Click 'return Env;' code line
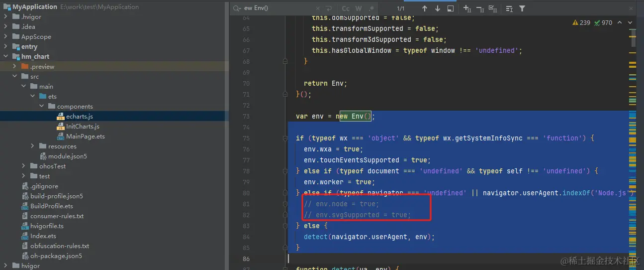This screenshot has height=270, width=644. [325, 83]
